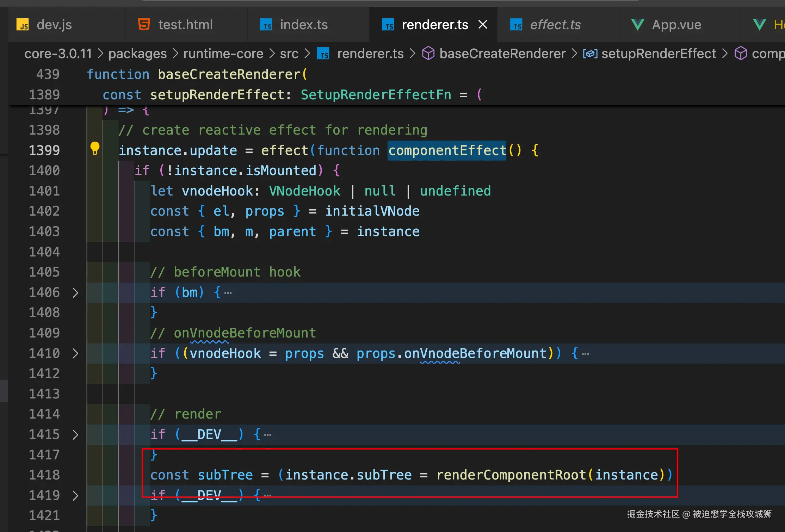Open the dev.js tab

(54, 25)
